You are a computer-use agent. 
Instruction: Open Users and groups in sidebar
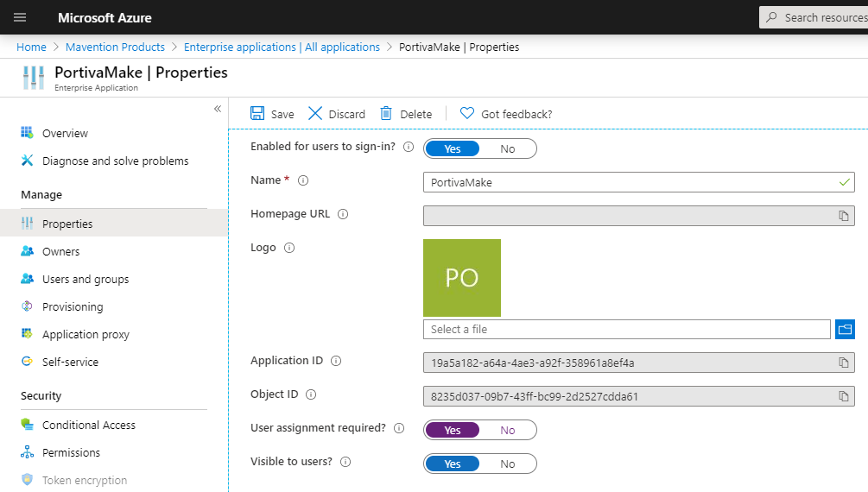(x=86, y=279)
